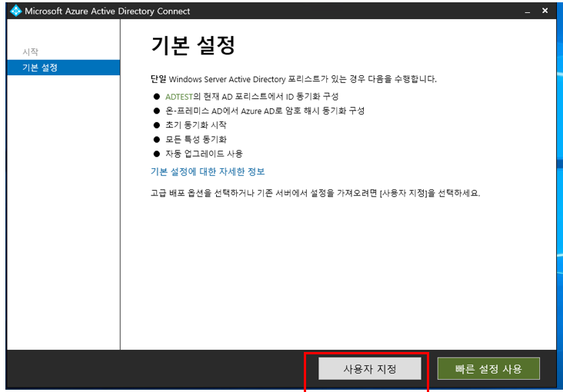Select the 기본 설정 step in the sidebar
563x392 pixels.
coord(64,68)
